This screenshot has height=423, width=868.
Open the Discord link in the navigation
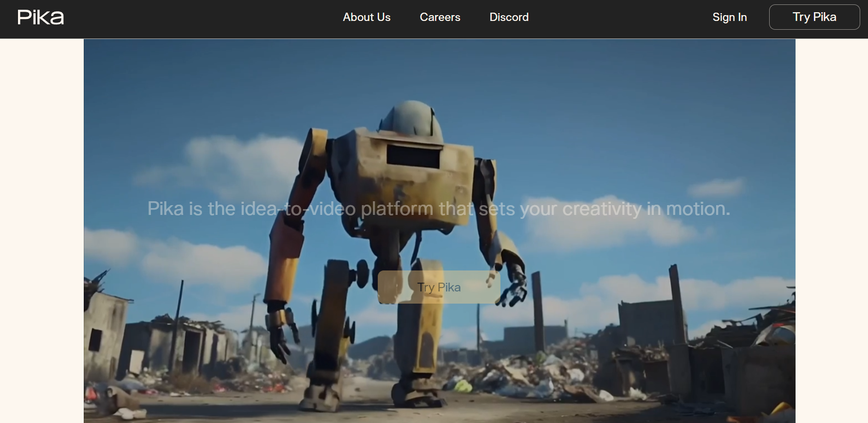coord(509,17)
